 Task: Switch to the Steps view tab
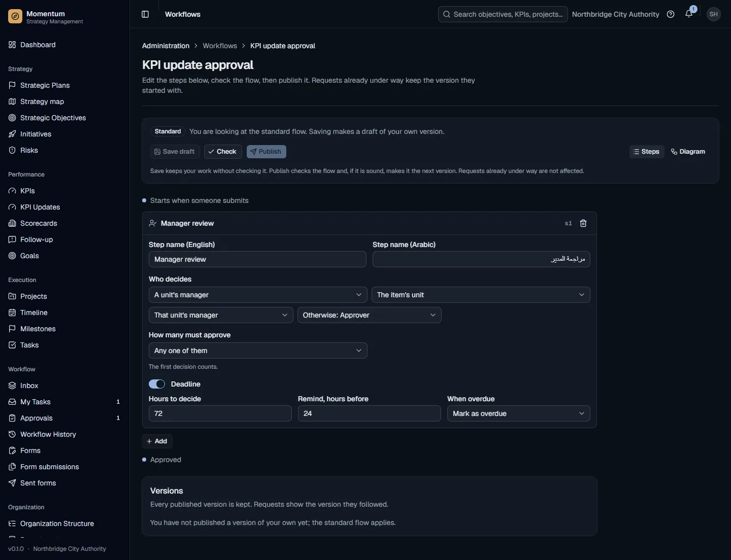click(x=647, y=152)
